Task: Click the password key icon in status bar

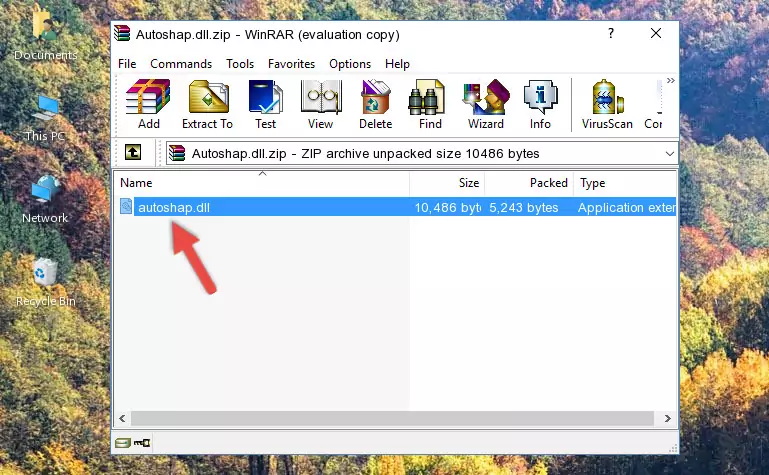Action: coord(142,443)
